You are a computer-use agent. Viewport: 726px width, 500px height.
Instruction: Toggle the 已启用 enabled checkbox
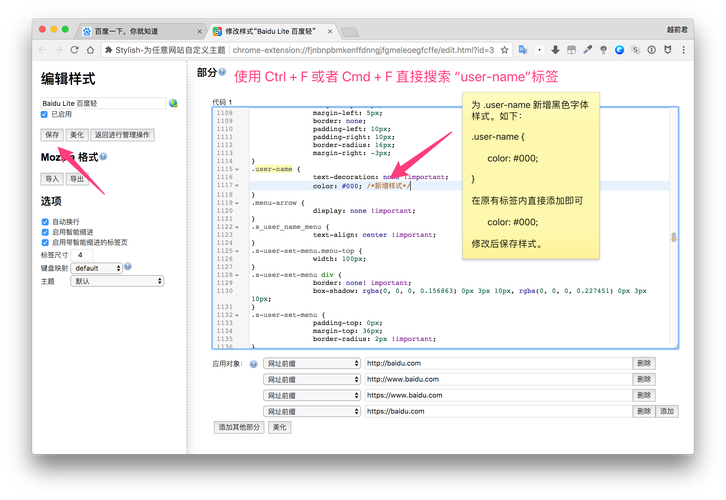45,115
